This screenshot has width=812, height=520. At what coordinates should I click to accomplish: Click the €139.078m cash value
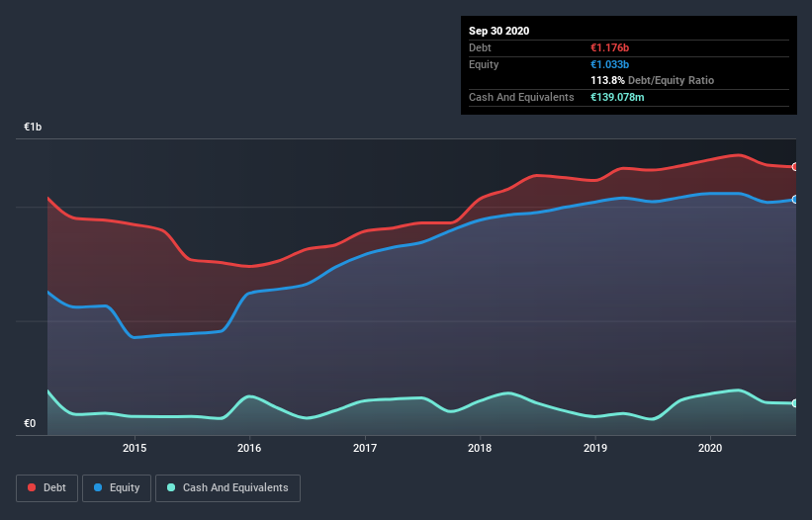pos(617,97)
